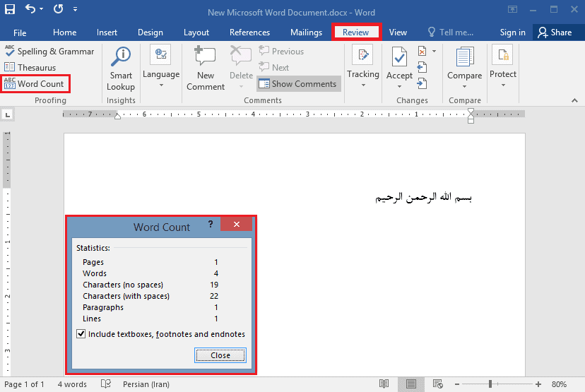Click the zoom out minus button
This screenshot has height=392, width=585.
click(457, 384)
